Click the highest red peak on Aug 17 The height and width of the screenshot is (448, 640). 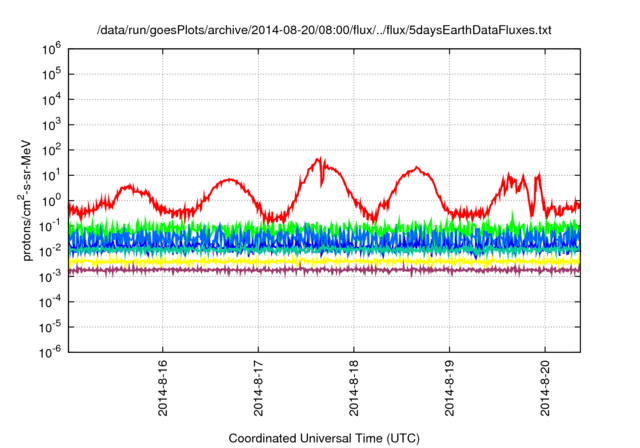[320, 159]
